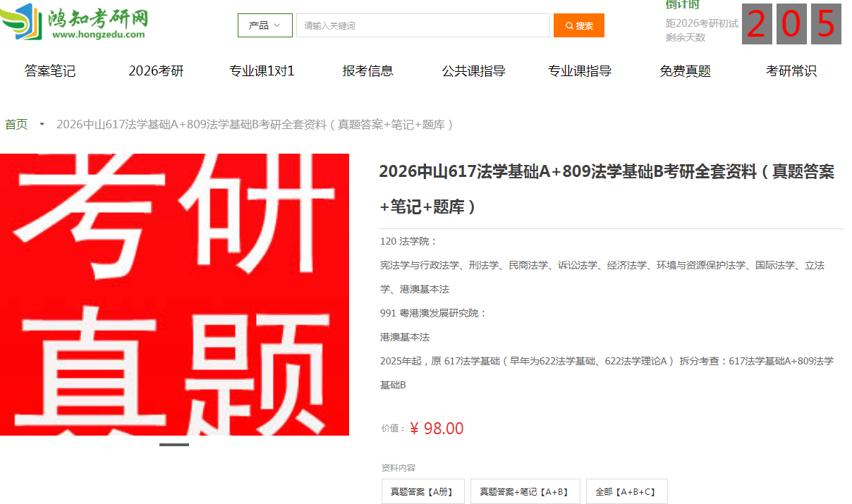The width and height of the screenshot is (852, 504).
Task: Click the 991 粤港澳发展研究院 text line
Action: 433,313
